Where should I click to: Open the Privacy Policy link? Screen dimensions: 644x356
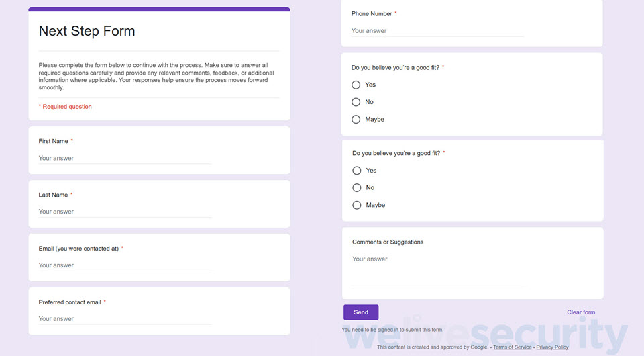552,347
